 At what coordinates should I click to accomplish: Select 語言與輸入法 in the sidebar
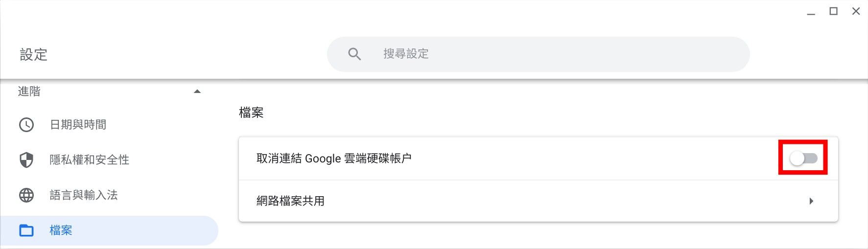[84, 195]
